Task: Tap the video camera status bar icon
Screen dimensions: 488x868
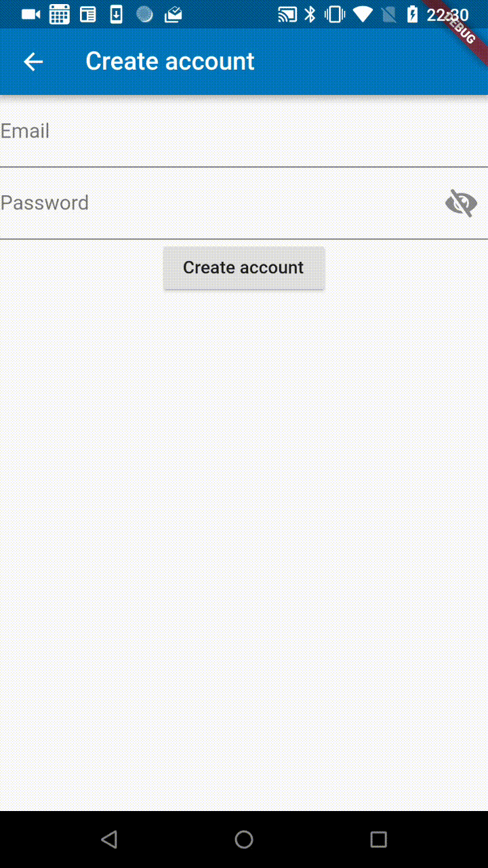Action: click(x=30, y=14)
